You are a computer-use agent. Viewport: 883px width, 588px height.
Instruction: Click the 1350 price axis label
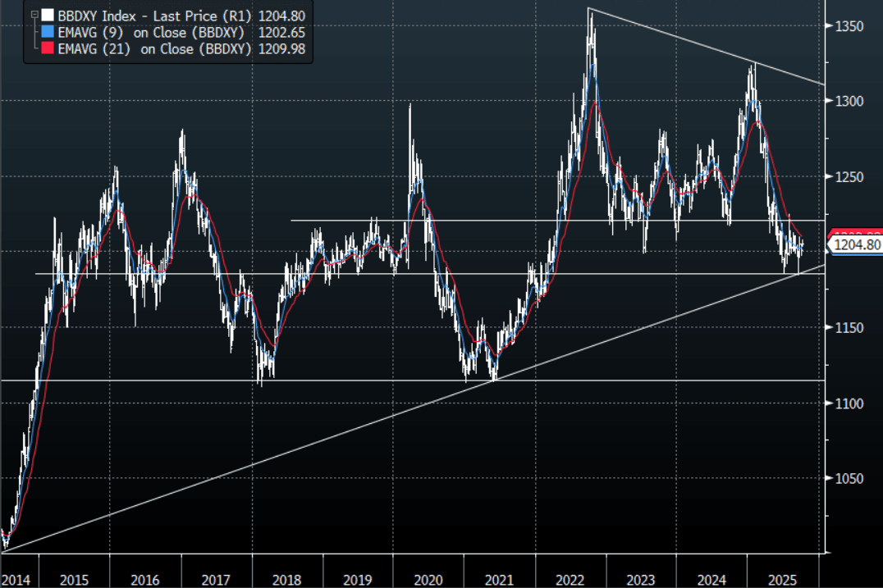pos(849,26)
